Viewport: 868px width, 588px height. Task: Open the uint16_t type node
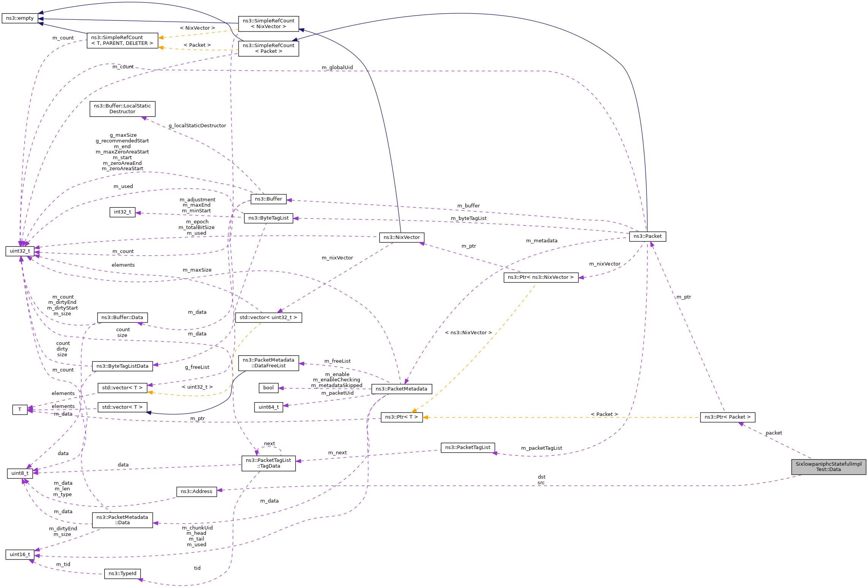pyautogui.click(x=20, y=555)
